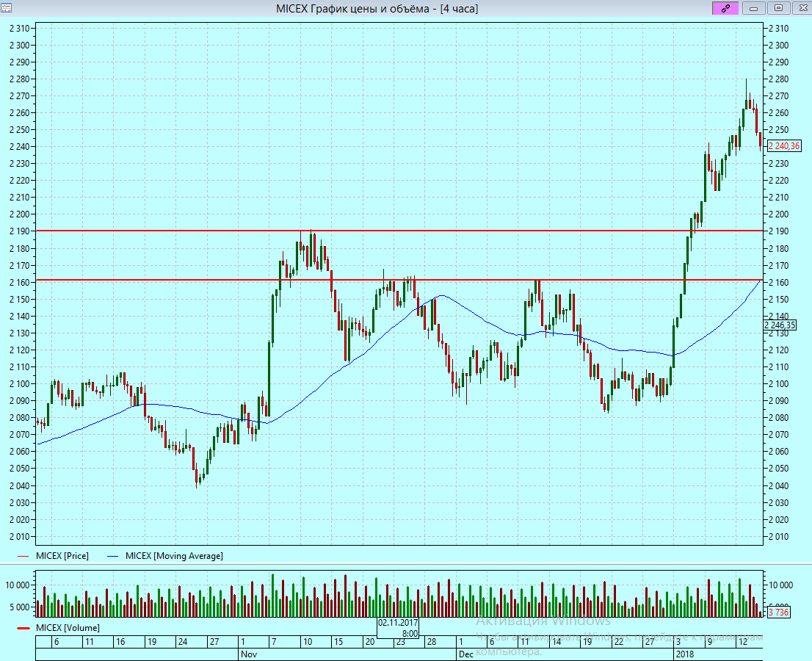Screen dimensions: 812x661
Task: Toggle the pink chart link button
Action: pos(725,8)
